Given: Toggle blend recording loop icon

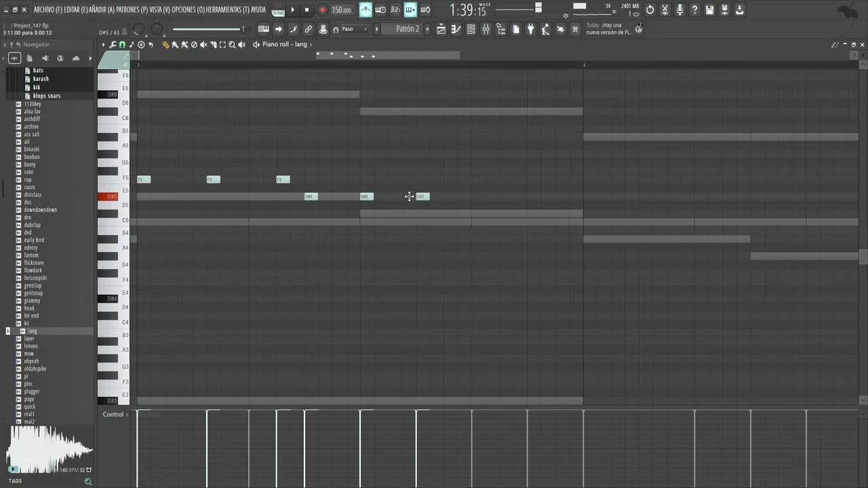Looking at the screenshot, I should coord(425,9).
